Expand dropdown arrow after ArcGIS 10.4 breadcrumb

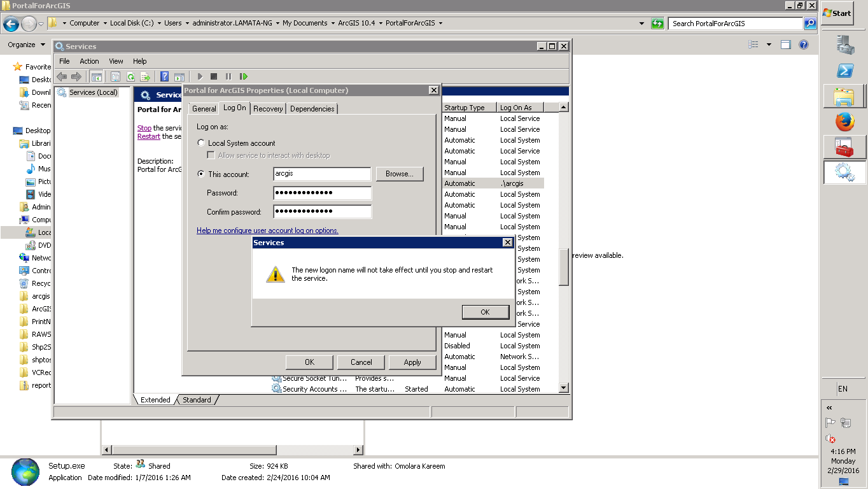tap(381, 23)
